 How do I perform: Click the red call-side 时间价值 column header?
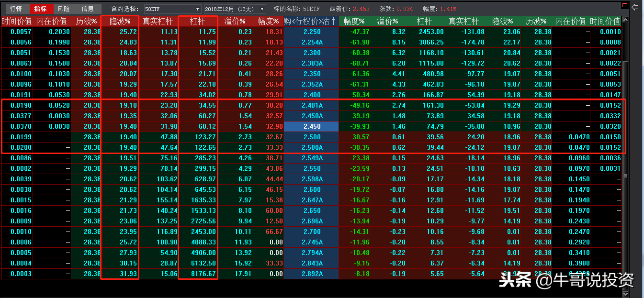pyautogui.click(x=16, y=21)
